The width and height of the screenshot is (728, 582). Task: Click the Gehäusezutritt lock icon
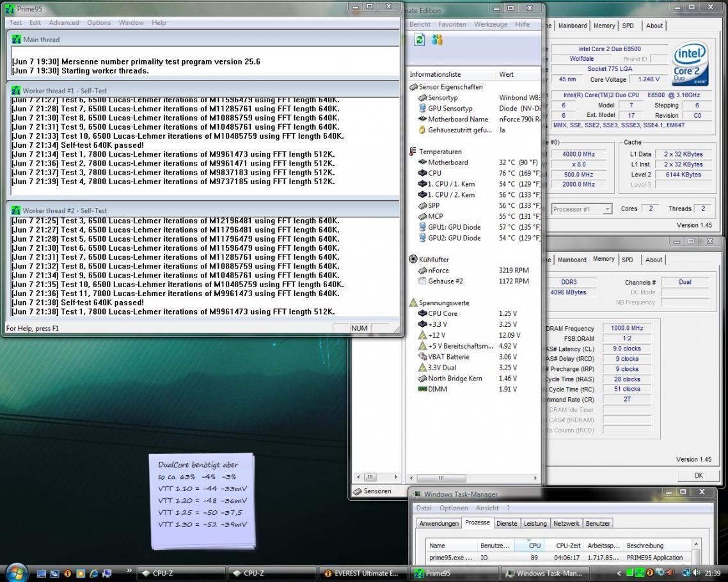pyautogui.click(x=422, y=130)
